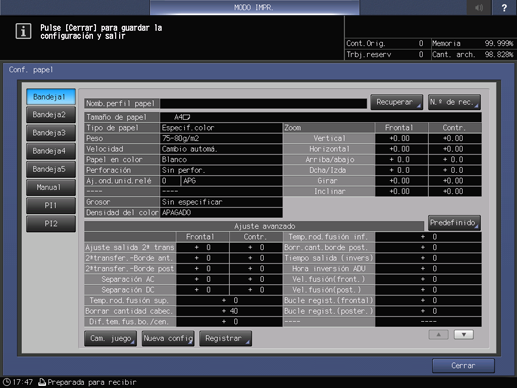The image size is (517, 388).
Task: Click Vel.fusión(front.) value
Action: (x=428, y=279)
